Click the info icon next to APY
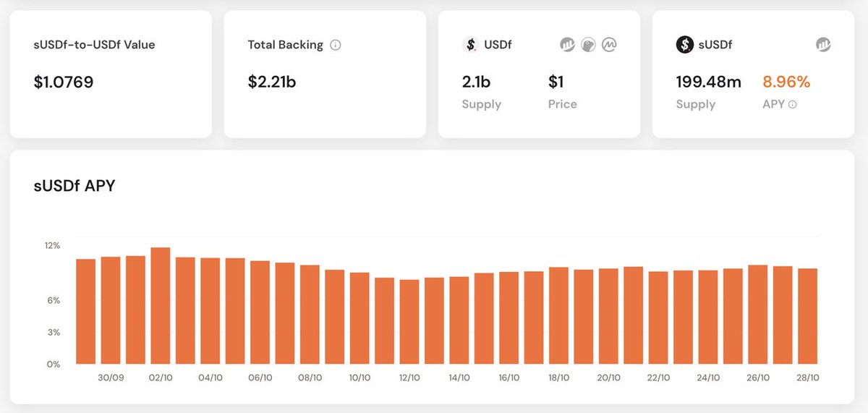 [793, 104]
